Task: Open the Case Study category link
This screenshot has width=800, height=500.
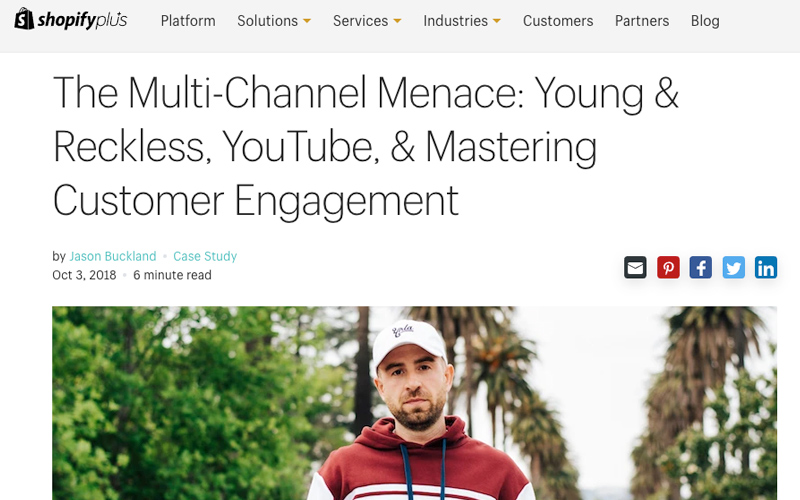Action: click(205, 256)
